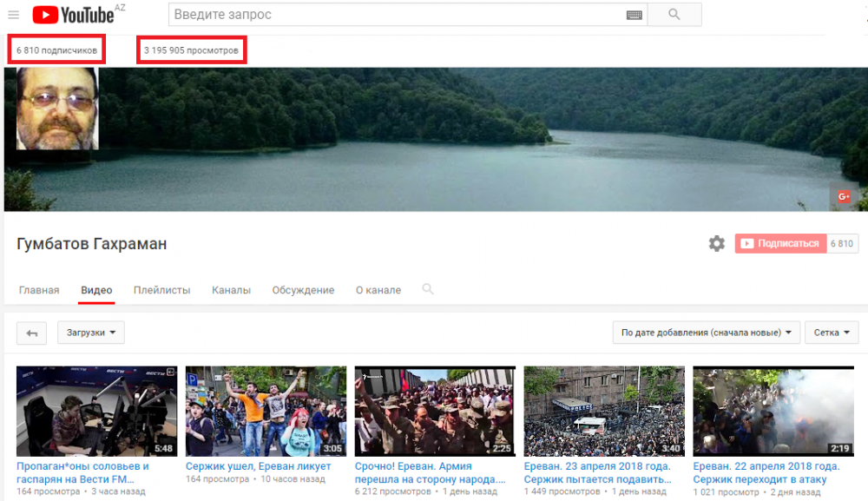Open the Google+ link on banner

(843, 197)
